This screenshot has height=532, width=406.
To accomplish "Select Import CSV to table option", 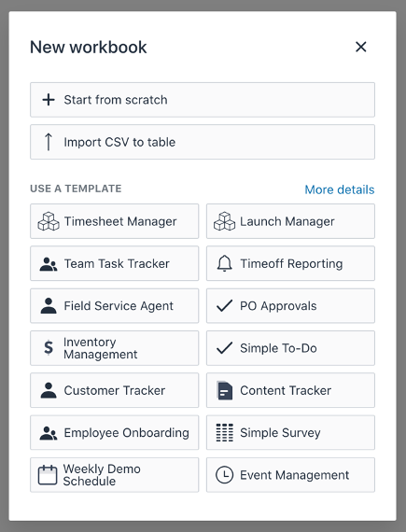I will click(x=203, y=142).
